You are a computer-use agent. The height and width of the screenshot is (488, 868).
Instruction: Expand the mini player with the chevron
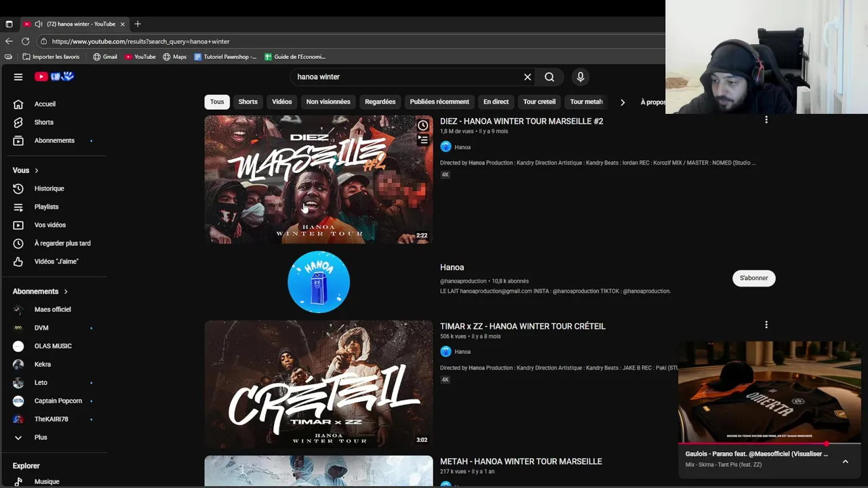point(845,462)
